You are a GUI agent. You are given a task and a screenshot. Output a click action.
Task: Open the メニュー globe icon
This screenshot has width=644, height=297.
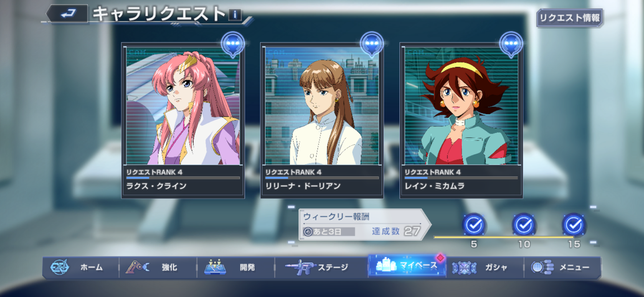542,267
